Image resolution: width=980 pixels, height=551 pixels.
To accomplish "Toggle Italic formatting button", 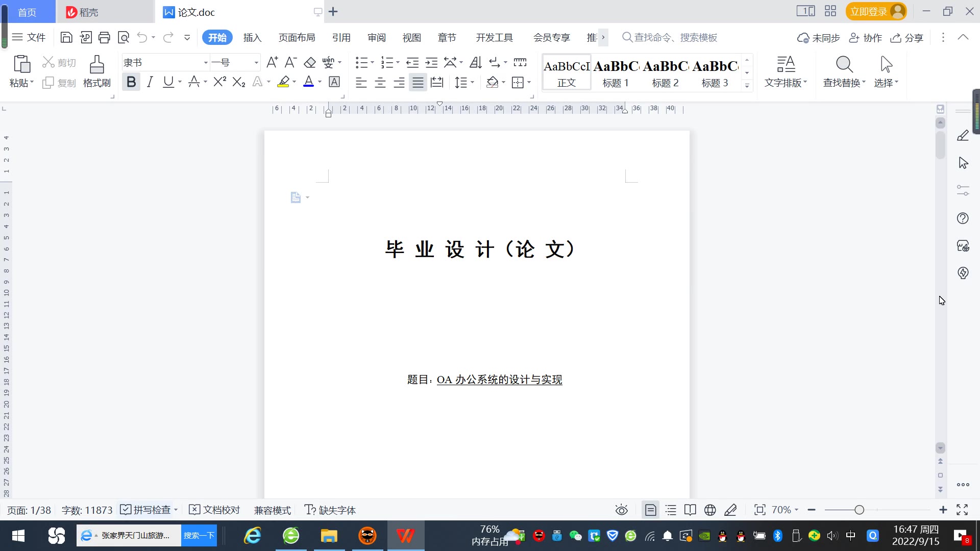I will pyautogui.click(x=150, y=82).
